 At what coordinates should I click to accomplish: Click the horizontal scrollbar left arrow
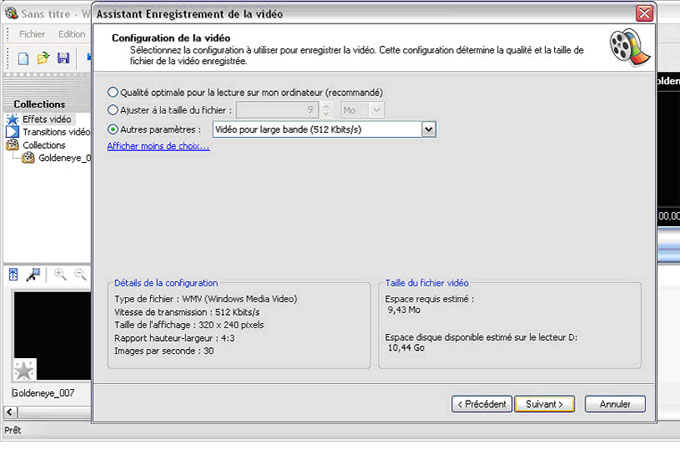pos(10,412)
